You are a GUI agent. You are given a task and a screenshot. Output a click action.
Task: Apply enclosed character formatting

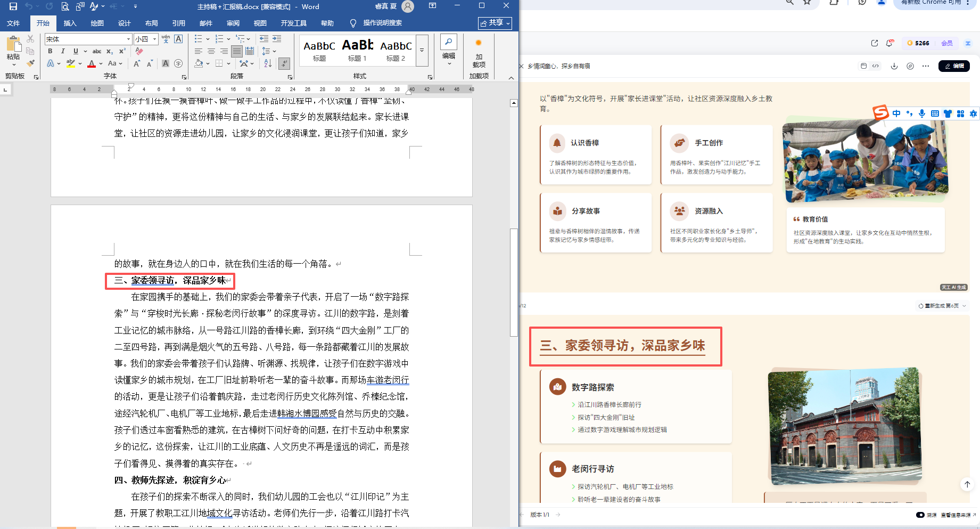coord(178,63)
